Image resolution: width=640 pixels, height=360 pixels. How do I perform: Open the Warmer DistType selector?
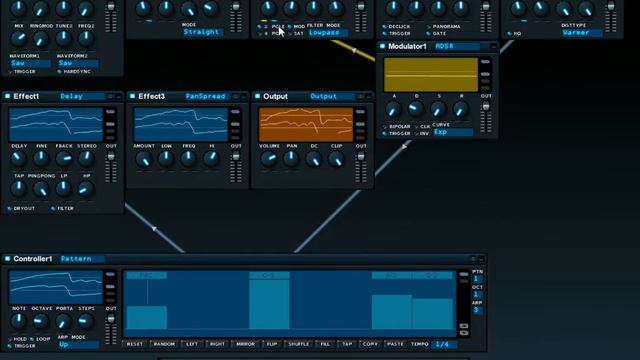[582, 32]
